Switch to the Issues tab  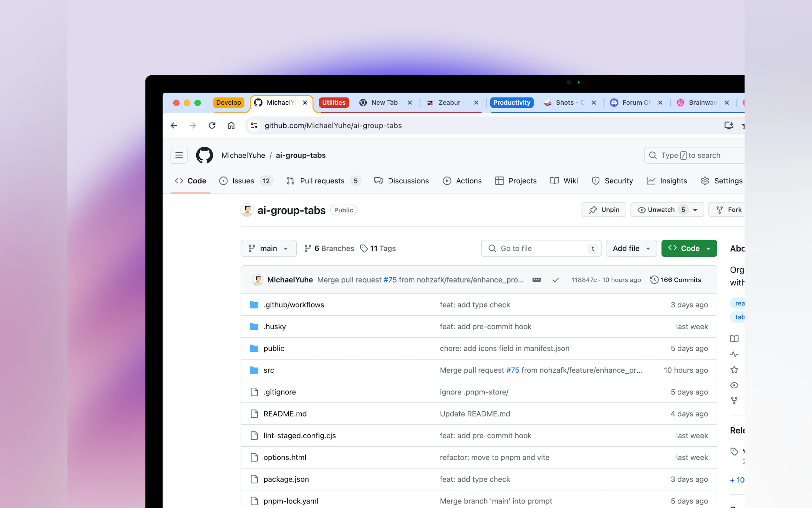[246, 181]
